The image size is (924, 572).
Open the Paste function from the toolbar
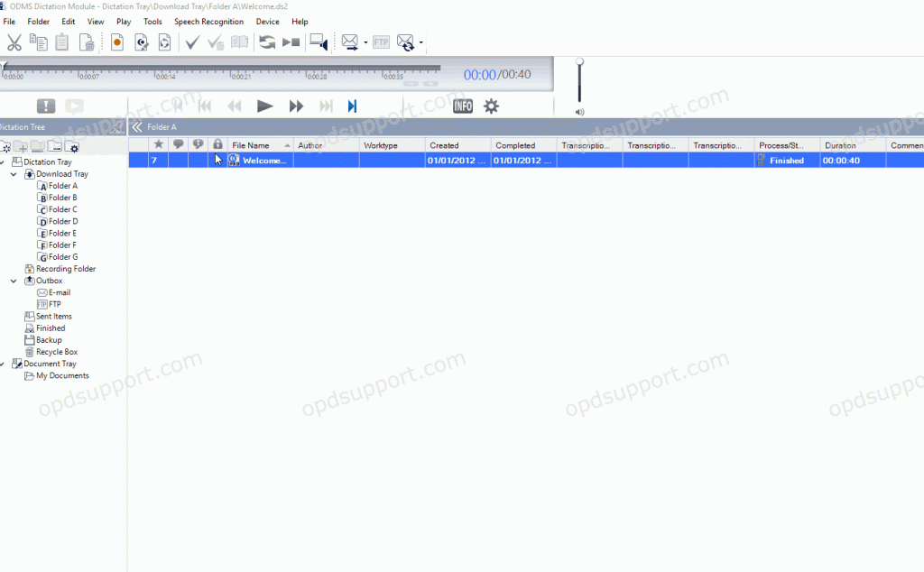(x=62, y=42)
